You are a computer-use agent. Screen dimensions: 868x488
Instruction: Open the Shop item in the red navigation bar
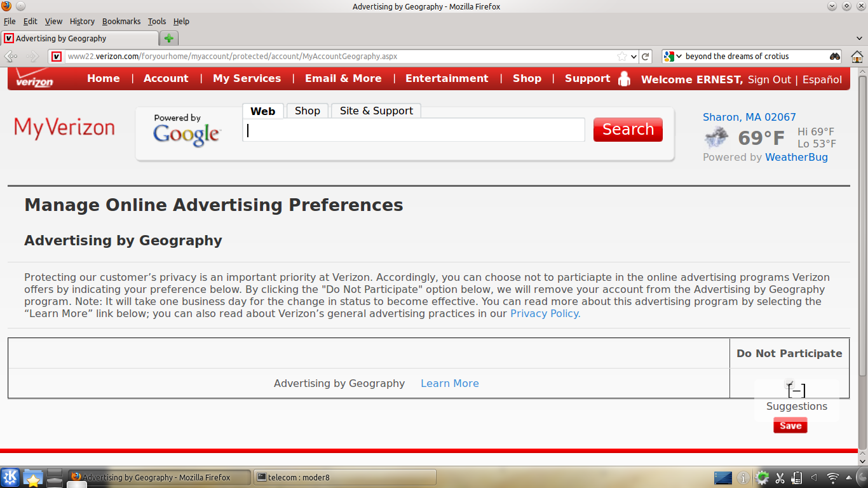click(527, 78)
